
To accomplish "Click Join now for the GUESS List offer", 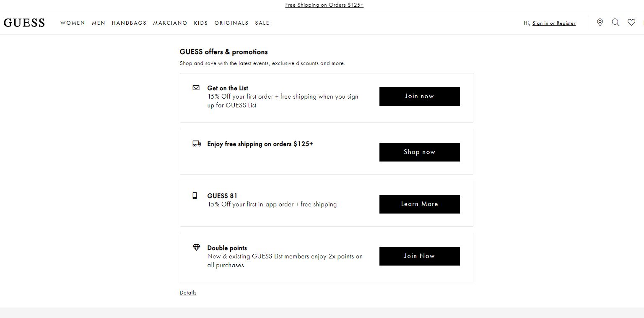I will [420, 96].
